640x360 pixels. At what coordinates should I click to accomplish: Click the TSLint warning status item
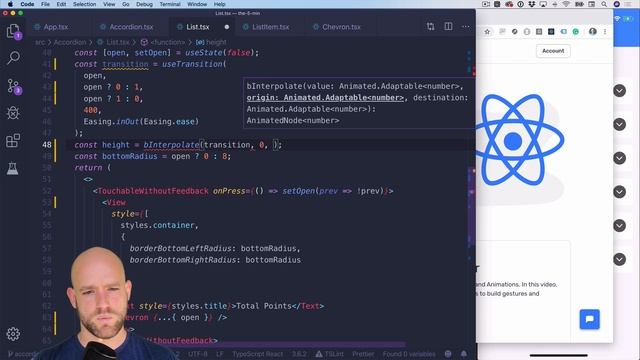tap(329, 354)
